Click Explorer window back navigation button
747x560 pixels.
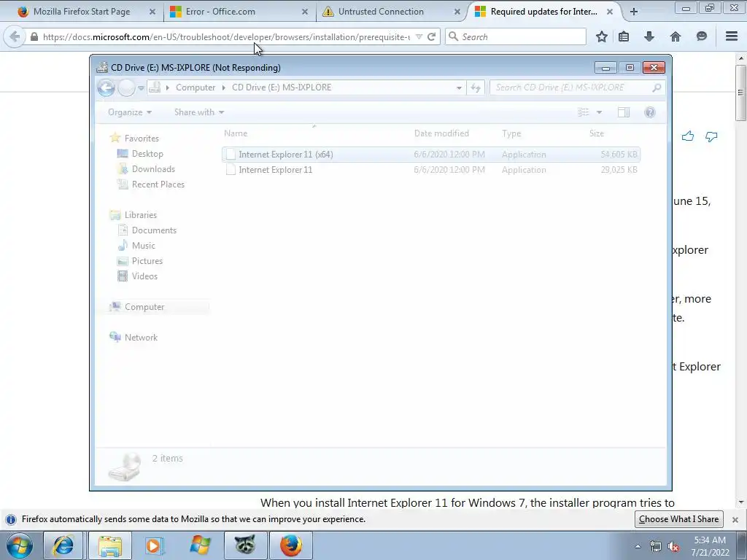click(x=107, y=87)
